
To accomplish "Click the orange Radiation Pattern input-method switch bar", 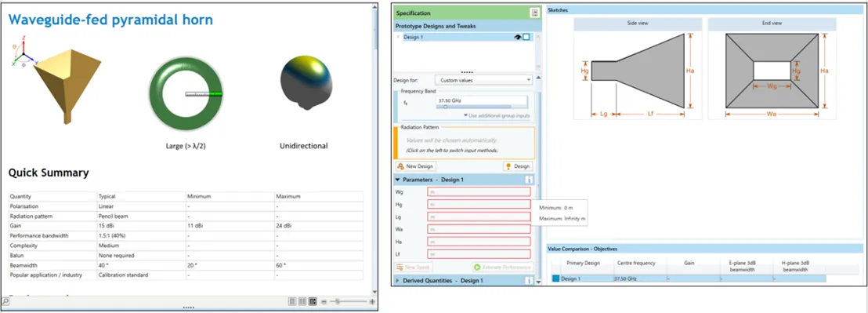I will 396,143.
